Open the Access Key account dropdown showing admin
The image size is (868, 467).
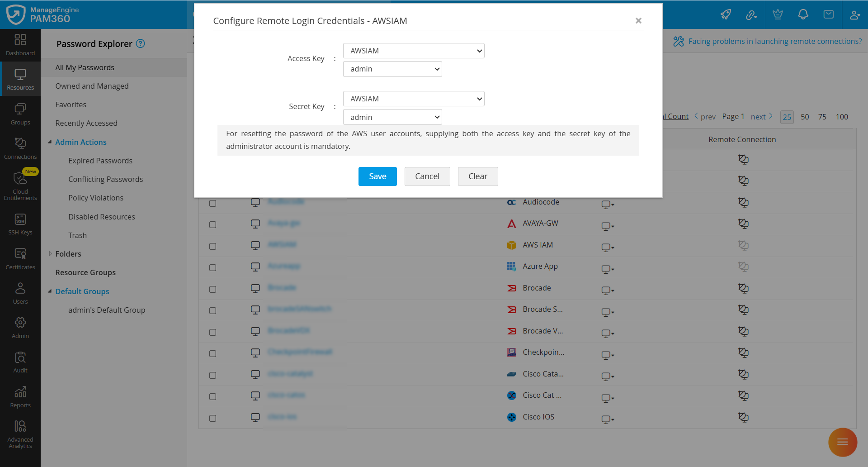(392, 69)
